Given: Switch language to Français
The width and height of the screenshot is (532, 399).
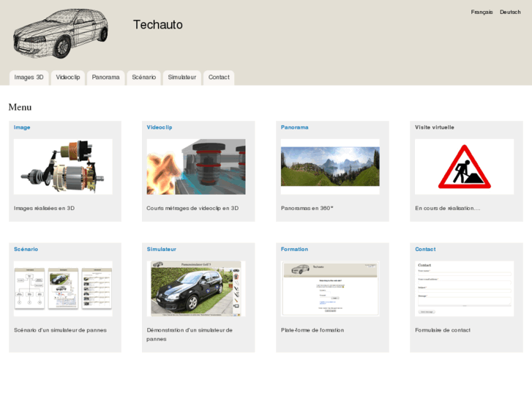Looking at the screenshot, I should pos(482,12).
